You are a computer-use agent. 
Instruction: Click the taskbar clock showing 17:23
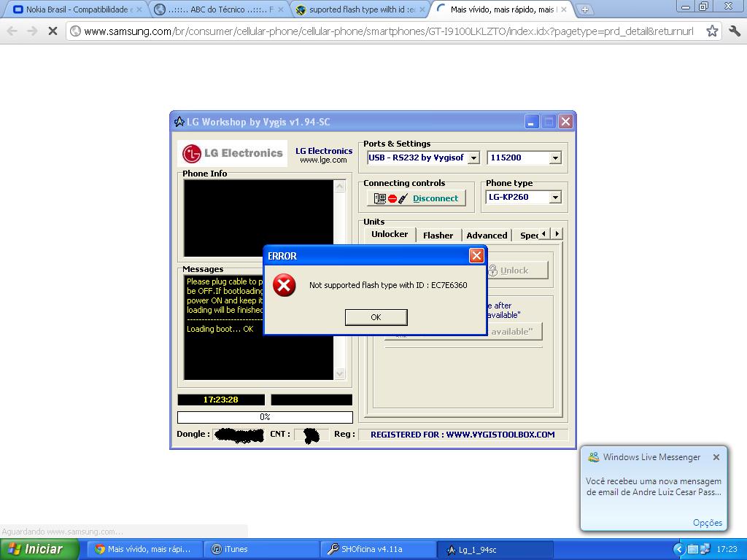click(x=727, y=549)
